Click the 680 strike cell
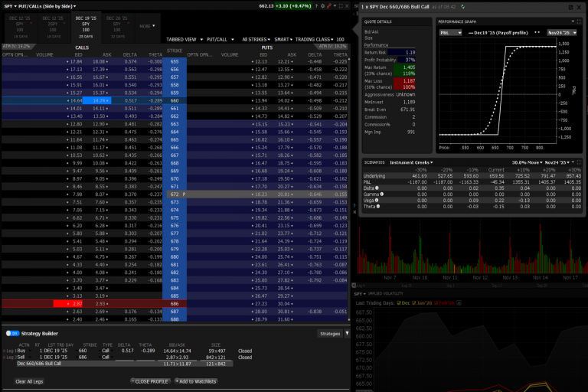 click(x=175, y=257)
